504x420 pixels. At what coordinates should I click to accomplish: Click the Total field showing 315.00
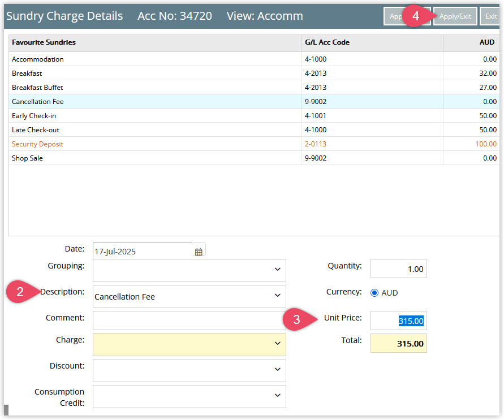click(x=399, y=343)
